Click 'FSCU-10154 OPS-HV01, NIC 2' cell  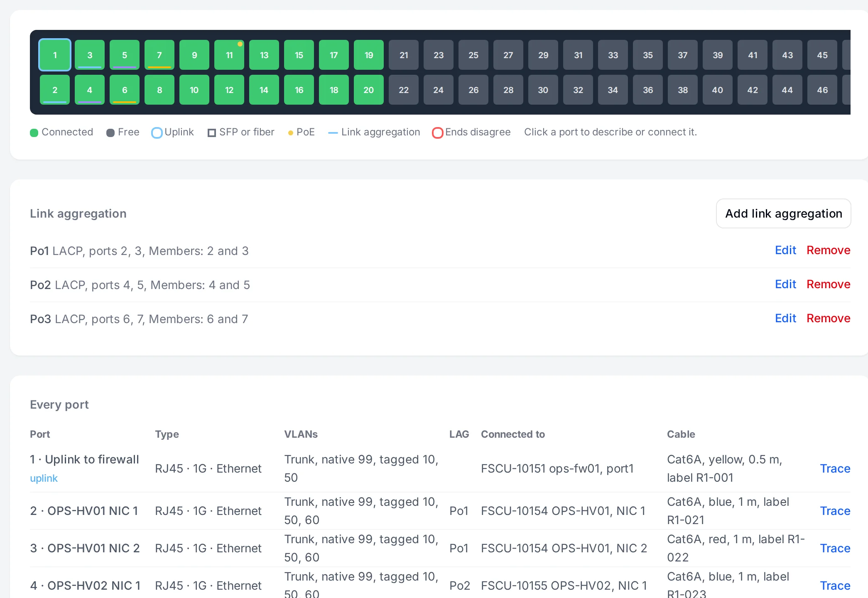pyautogui.click(x=564, y=548)
